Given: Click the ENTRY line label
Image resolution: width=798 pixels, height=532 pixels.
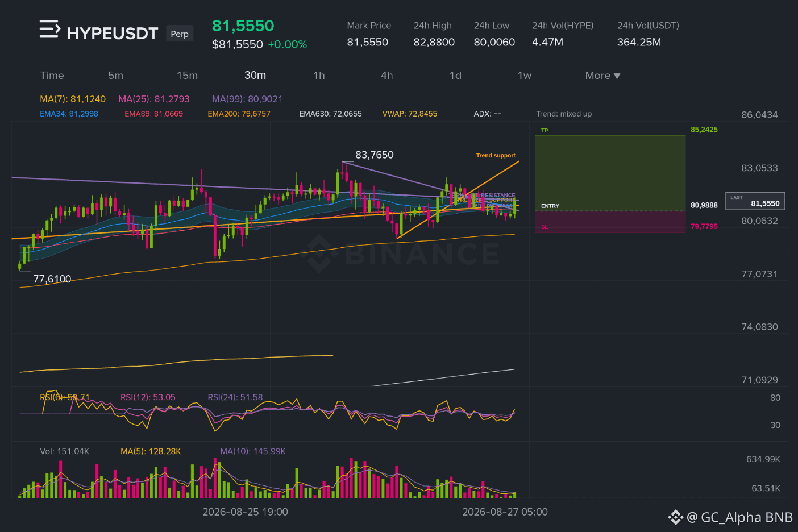Looking at the screenshot, I should 550,206.
